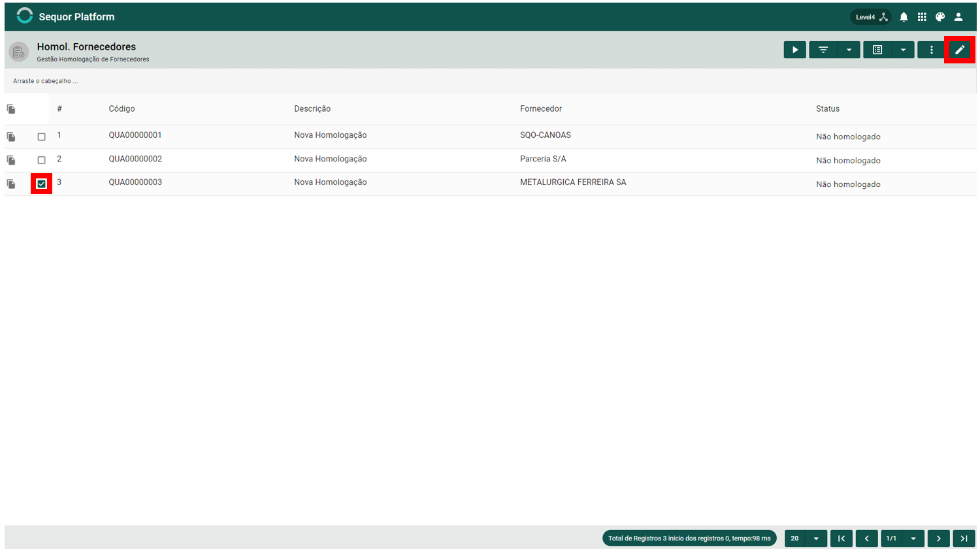Click the Homol. Fornecedores title
This screenshot has height=549, width=980.
click(86, 47)
